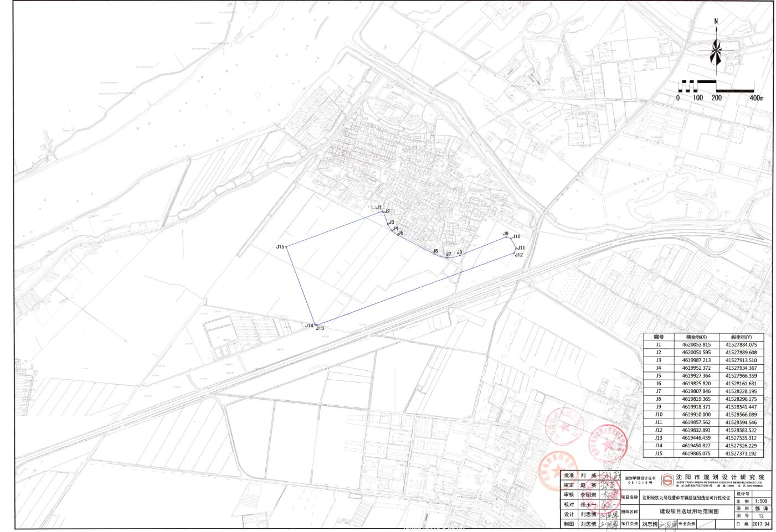Click the north arrow compass symbol
The image size is (776, 532).
(716, 51)
